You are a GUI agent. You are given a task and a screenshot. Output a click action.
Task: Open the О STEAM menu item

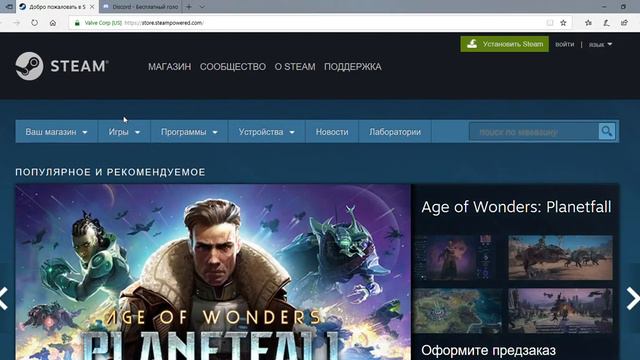click(x=295, y=67)
